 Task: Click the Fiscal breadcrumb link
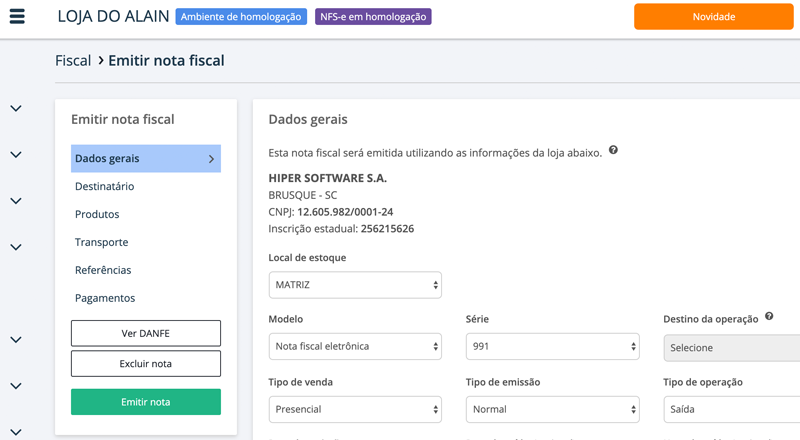[73, 61]
